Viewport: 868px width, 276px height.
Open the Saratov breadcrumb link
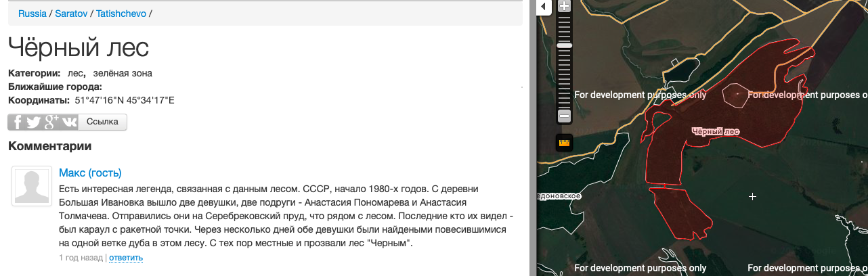pyautogui.click(x=71, y=13)
